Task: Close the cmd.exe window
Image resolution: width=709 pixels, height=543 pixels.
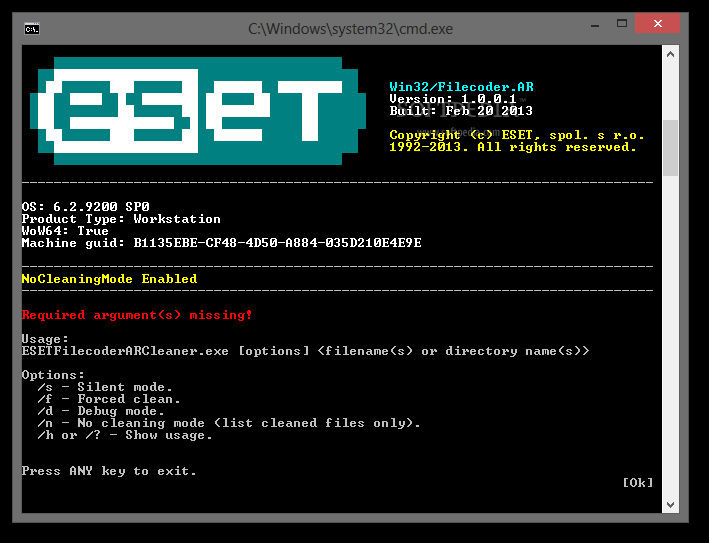Action: click(657, 24)
